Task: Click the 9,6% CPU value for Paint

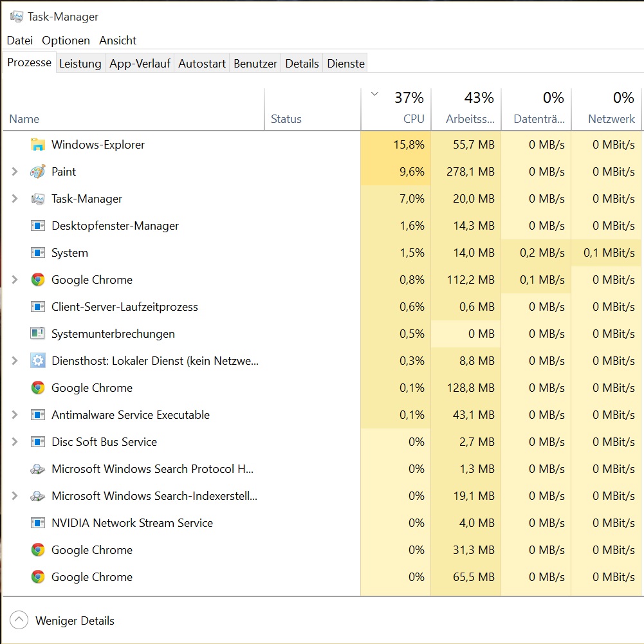Action: click(x=412, y=172)
